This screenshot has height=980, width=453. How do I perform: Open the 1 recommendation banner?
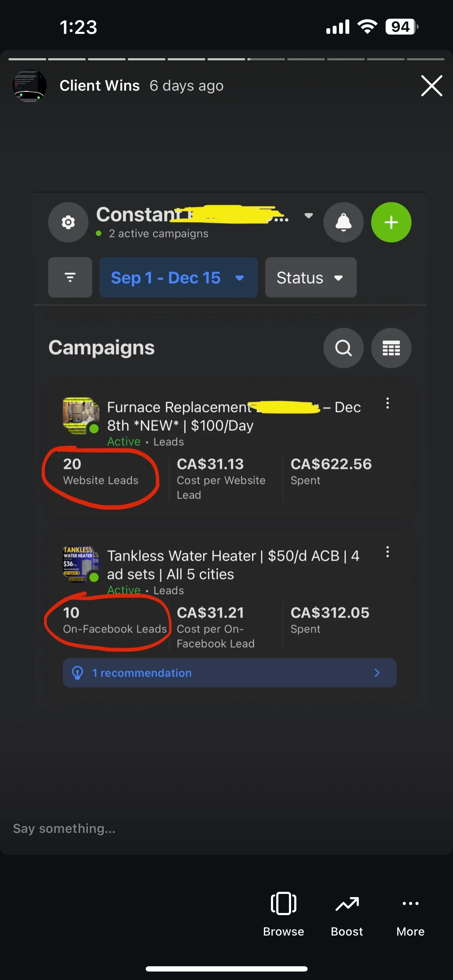tap(229, 673)
